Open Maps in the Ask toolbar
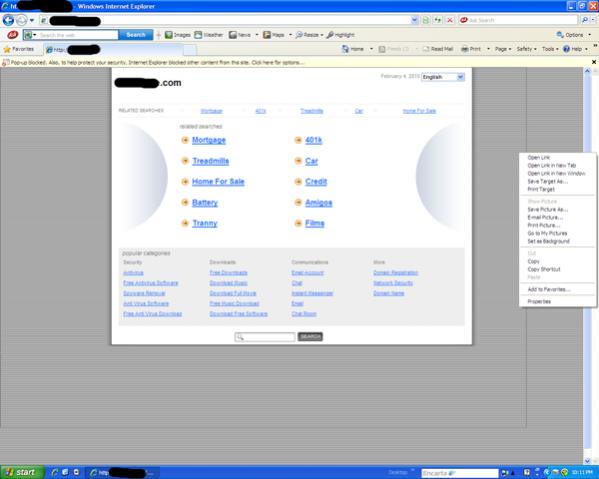The width and height of the screenshot is (599, 479). 274,35
